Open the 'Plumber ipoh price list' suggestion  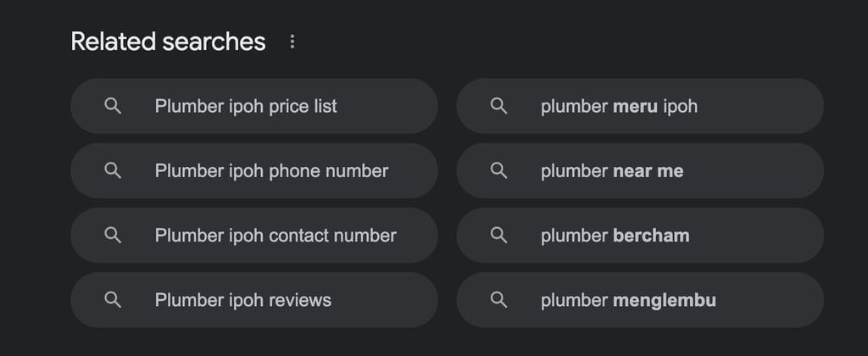(x=246, y=106)
